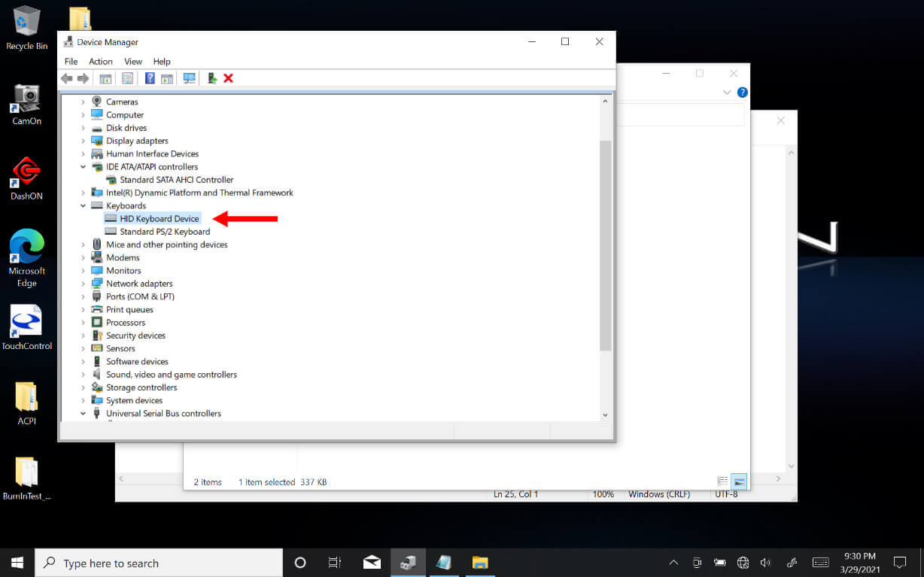Click Scan for hardware changes monitor icon
924x577 pixels.
(189, 78)
